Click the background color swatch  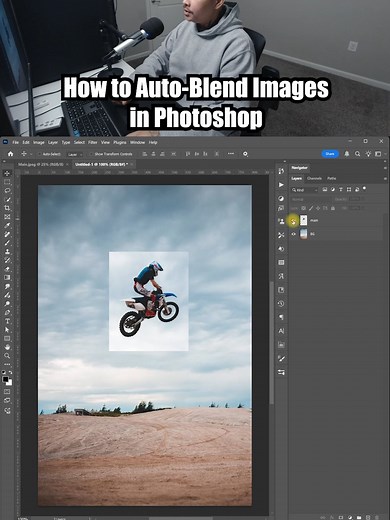(9, 383)
